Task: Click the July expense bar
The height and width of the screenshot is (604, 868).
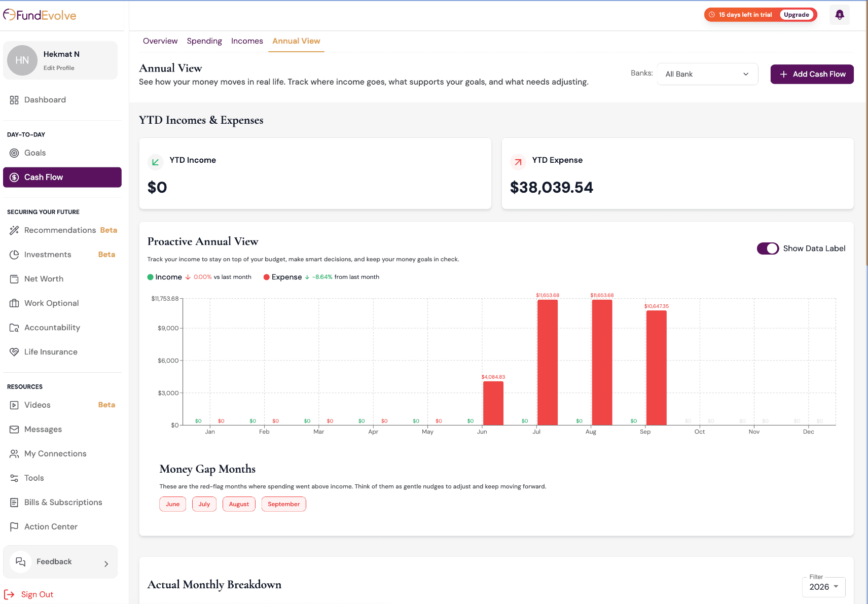Action: pyautogui.click(x=548, y=362)
